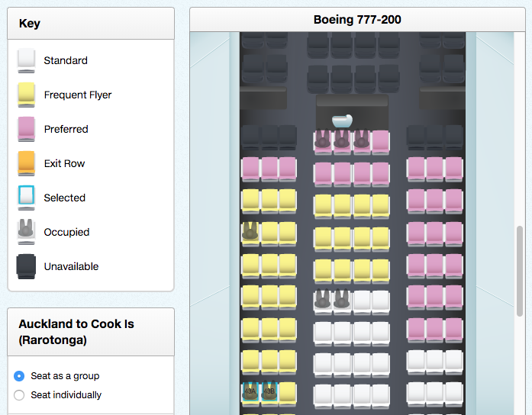Screen dimensions: 532x415
Task: Click the Preferred label
Action: coord(66,129)
